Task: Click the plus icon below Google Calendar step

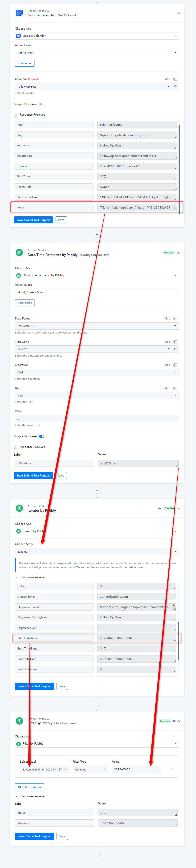Action: click(97, 235)
